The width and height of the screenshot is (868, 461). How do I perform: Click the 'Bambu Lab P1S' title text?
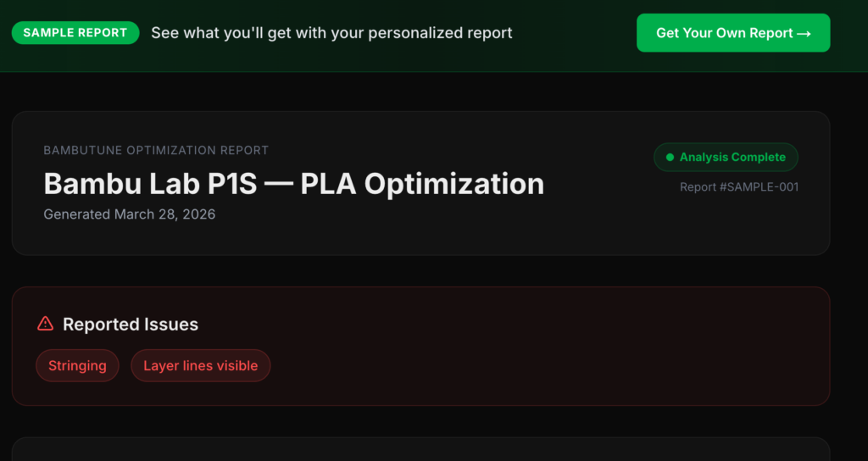coord(150,184)
